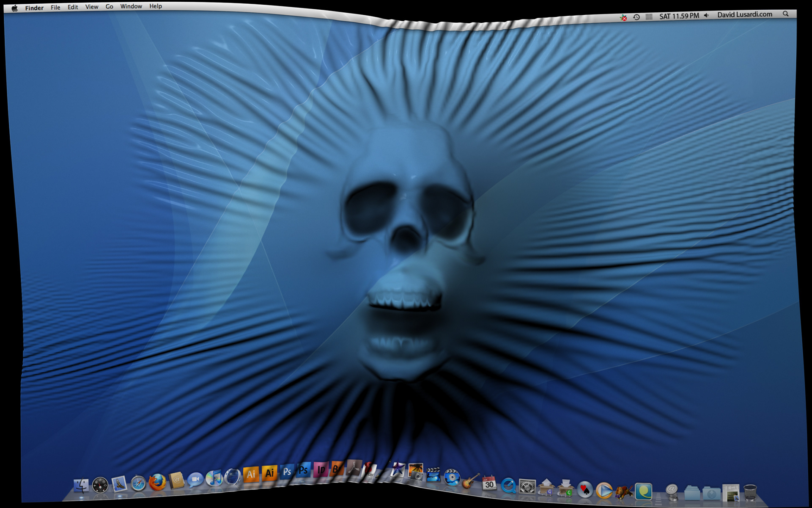The height and width of the screenshot is (508, 812).
Task: Click the SAT 11.59 PM clock
Action: point(679,16)
